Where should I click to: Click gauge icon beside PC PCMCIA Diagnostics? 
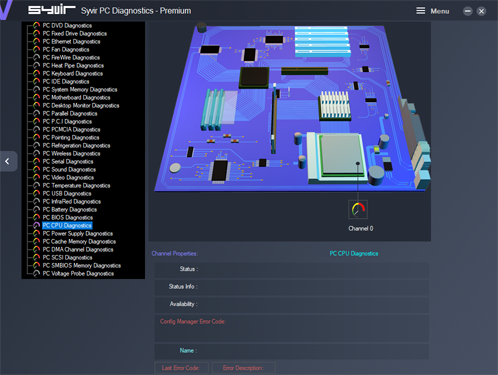36,129
